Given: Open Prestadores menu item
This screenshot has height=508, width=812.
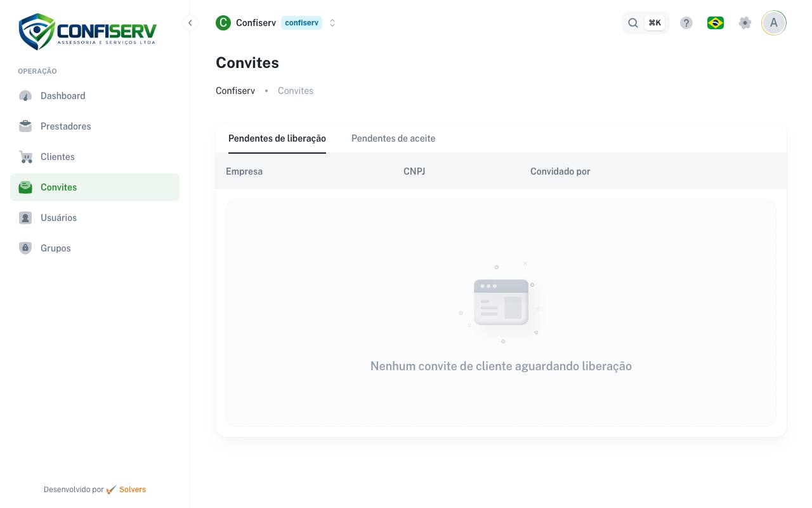Looking at the screenshot, I should (95, 126).
